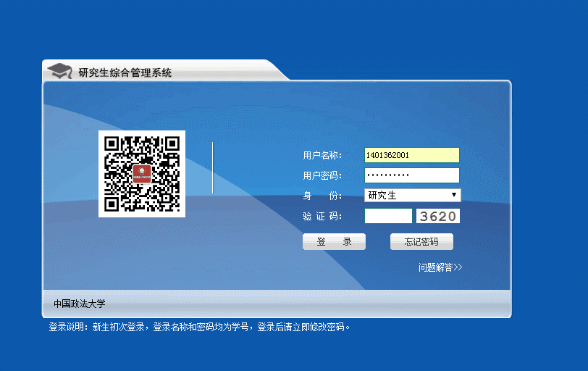588x371 pixels.
Task: Click the 用户名称 label
Action: point(322,155)
